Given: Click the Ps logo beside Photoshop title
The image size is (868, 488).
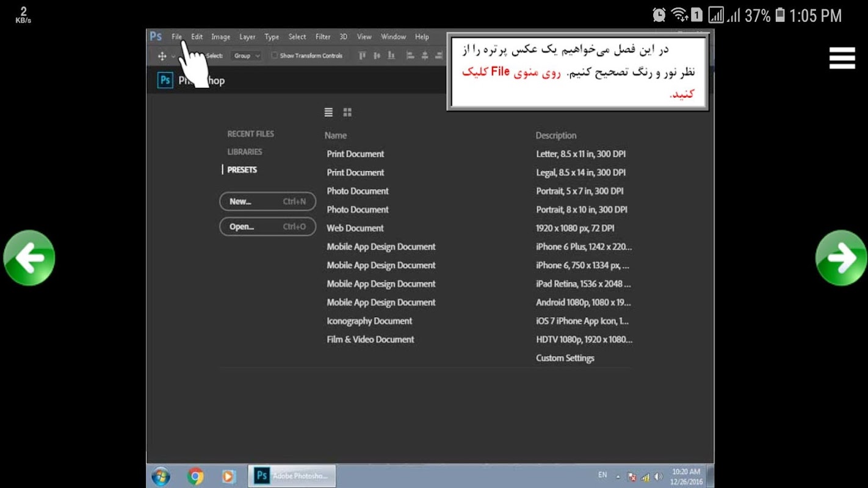Looking at the screenshot, I should pos(165,81).
